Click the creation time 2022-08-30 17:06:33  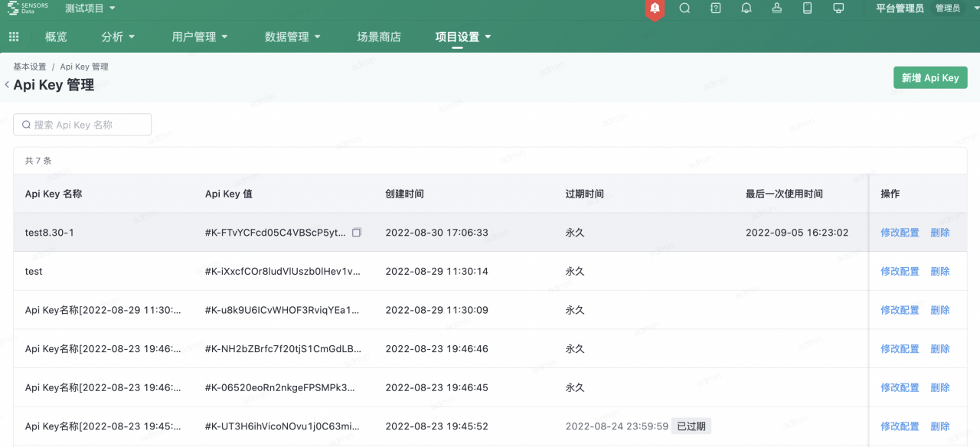[436, 233]
